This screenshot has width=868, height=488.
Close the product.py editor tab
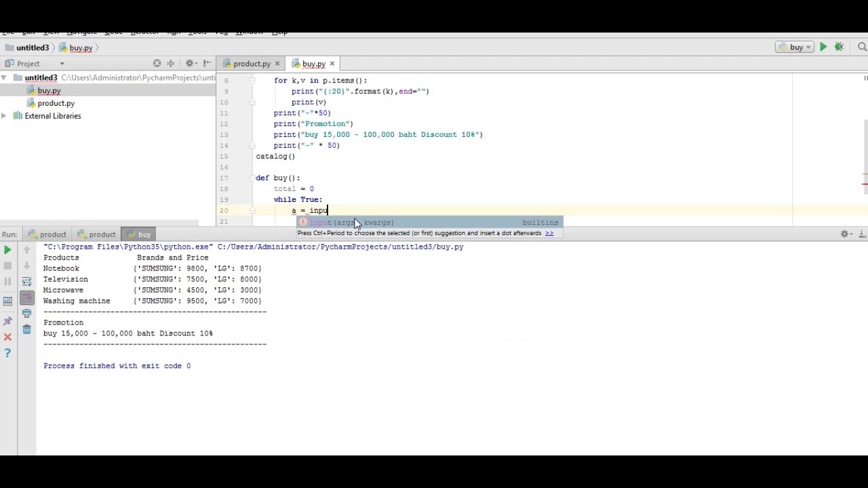click(x=277, y=64)
